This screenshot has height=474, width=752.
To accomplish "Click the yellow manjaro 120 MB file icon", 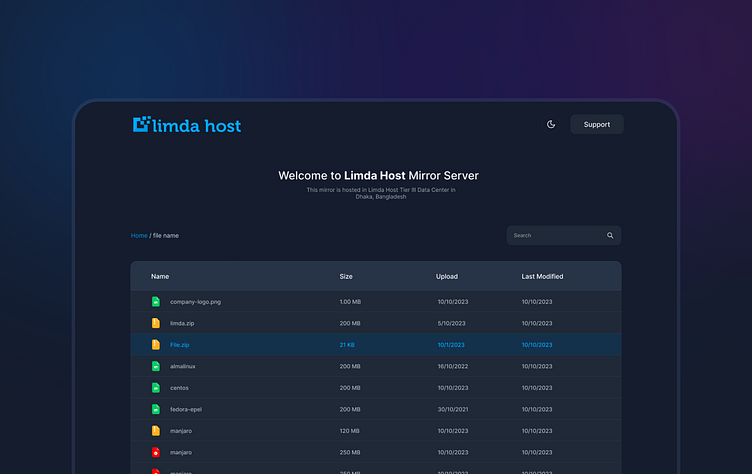I will click(156, 431).
